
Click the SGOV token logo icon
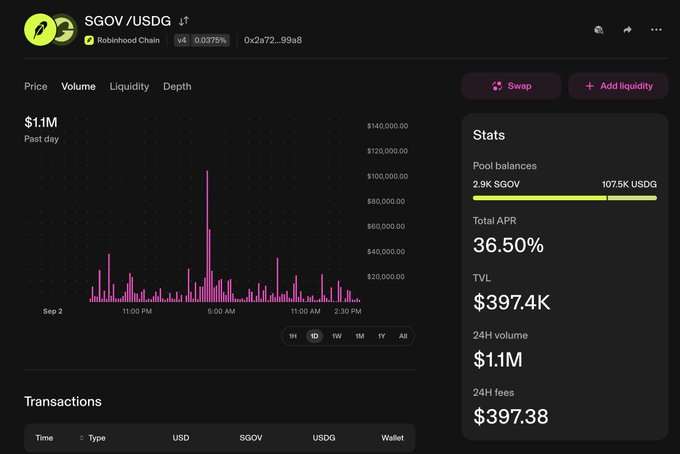point(40,29)
